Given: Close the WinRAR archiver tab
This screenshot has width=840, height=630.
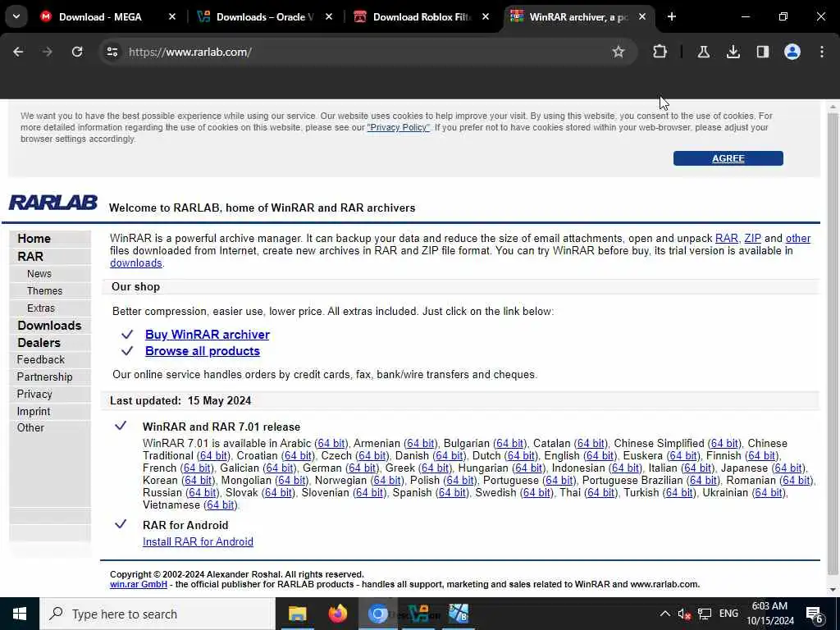Looking at the screenshot, I should pyautogui.click(x=641, y=17).
